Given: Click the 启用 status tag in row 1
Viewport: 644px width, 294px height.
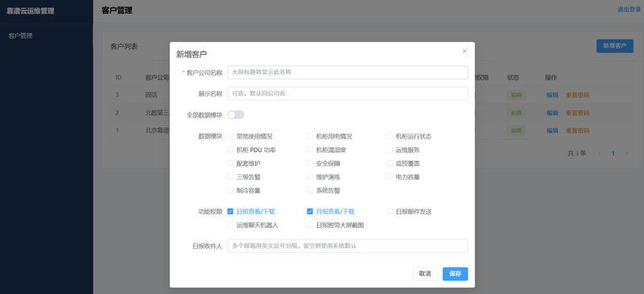Looking at the screenshot, I should pos(516,130).
